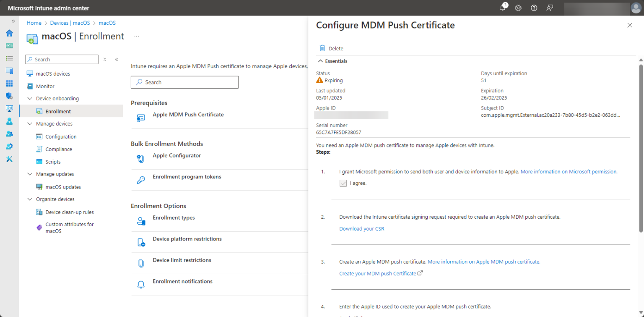Open the account avatar menu
The width and height of the screenshot is (644, 317).
point(636,8)
